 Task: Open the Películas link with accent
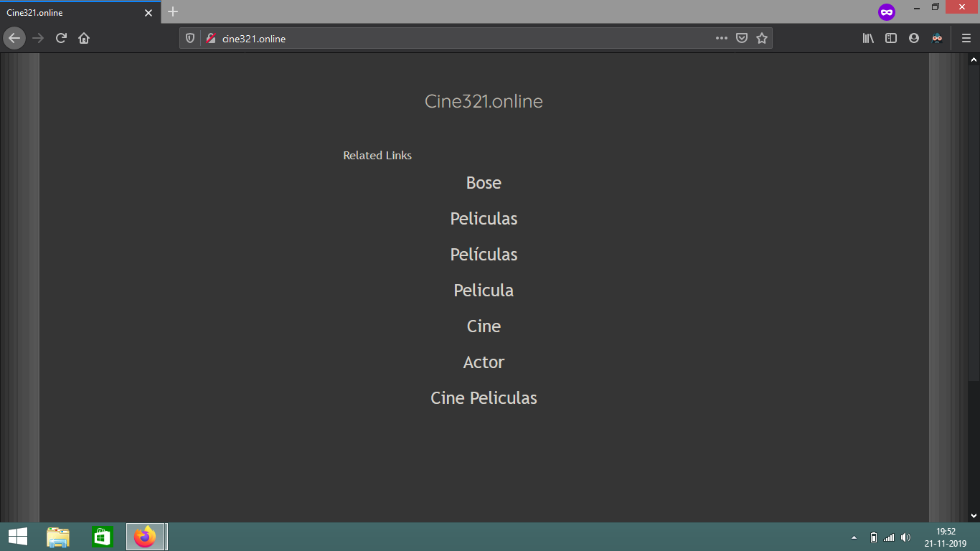tap(484, 255)
